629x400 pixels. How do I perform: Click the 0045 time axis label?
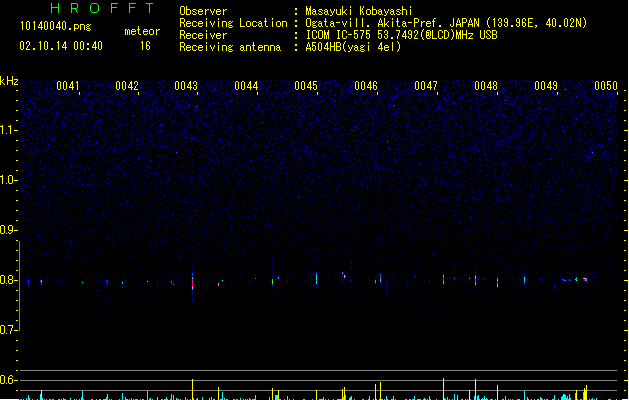click(x=306, y=86)
